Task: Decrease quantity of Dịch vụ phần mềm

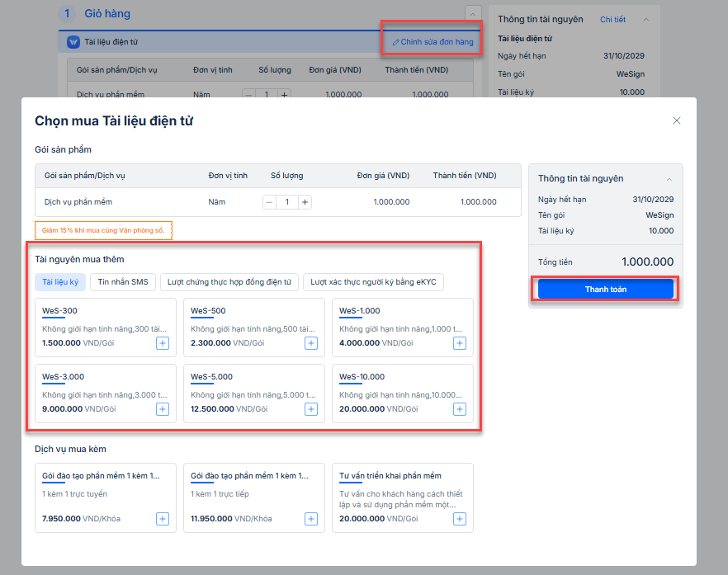Action: [269, 202]
